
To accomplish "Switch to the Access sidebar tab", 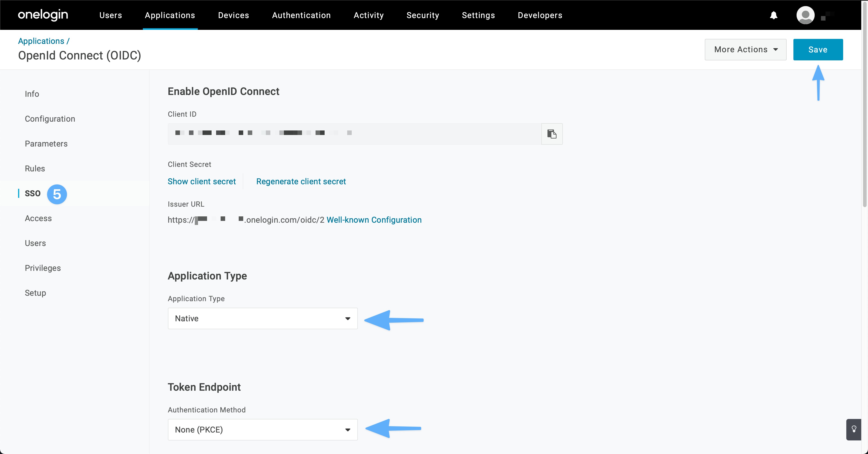I will pos(38,218).
